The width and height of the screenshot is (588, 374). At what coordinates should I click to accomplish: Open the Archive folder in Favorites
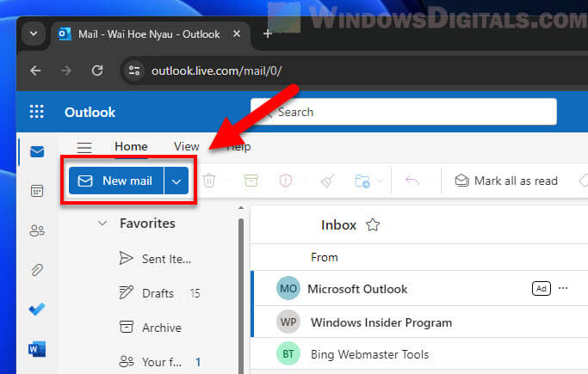click(151, 328)
